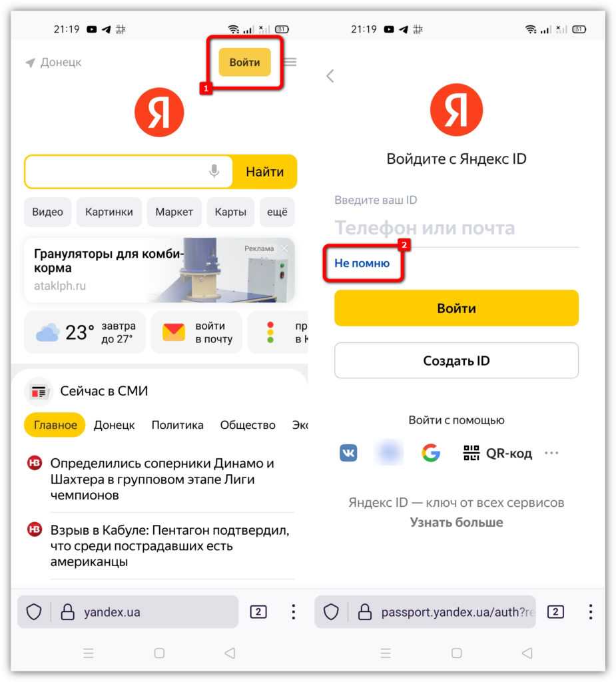
Task: Open the hamburger menu icon
Action: (x=290, y=62)
